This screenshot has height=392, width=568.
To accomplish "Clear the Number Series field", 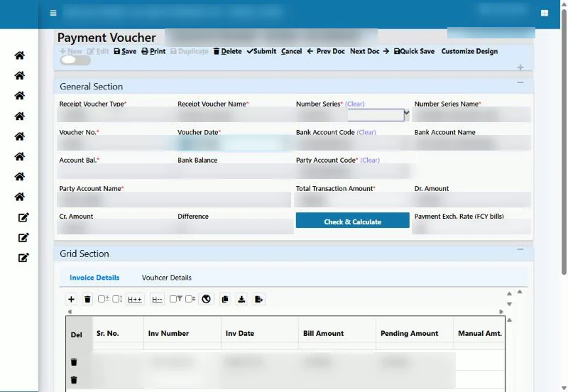I will point(354,104).
